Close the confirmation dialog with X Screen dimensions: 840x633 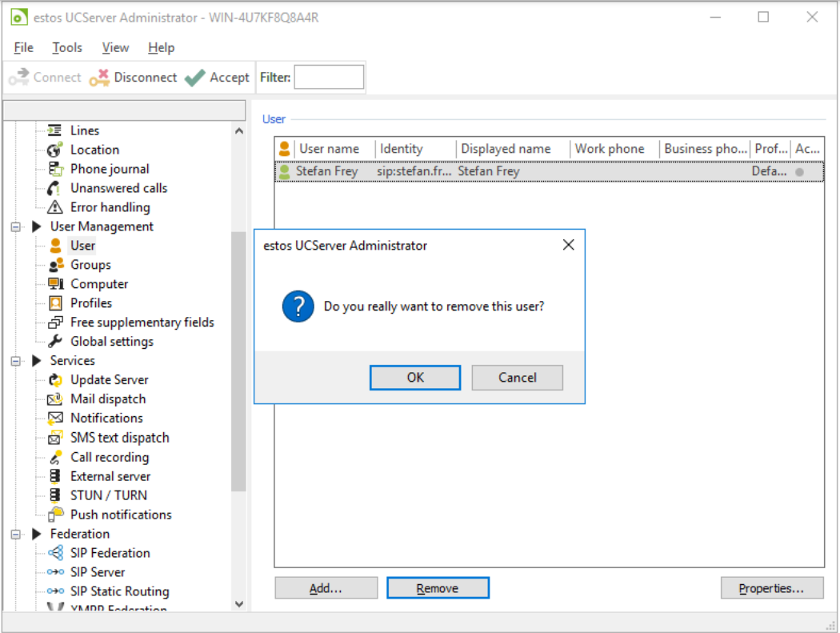point(568,245)
